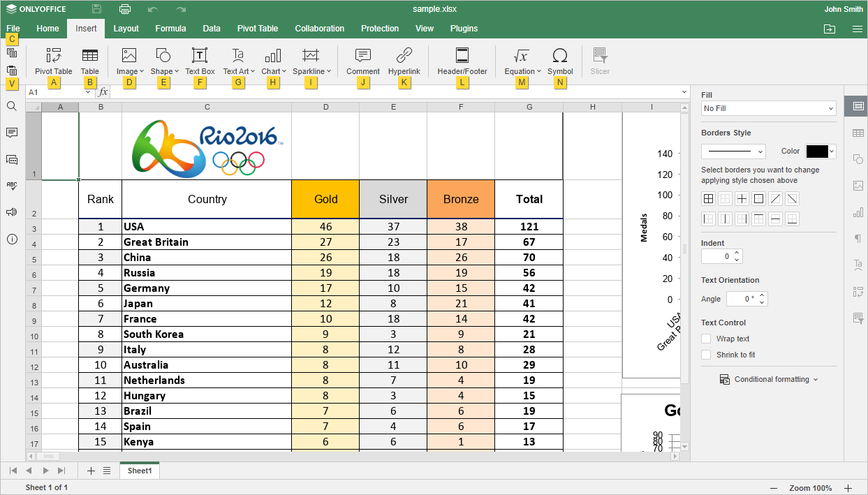Image resolution: width=868 pixels, height=495 pixels.
Task: Click the fx function button
Action: pos(103,92)
